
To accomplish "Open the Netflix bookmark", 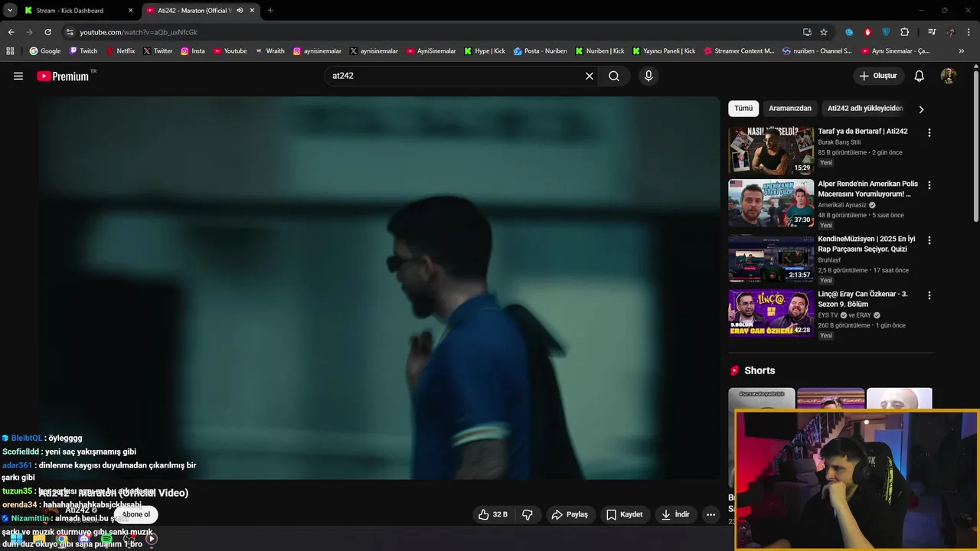I will [x=120, y=51].
